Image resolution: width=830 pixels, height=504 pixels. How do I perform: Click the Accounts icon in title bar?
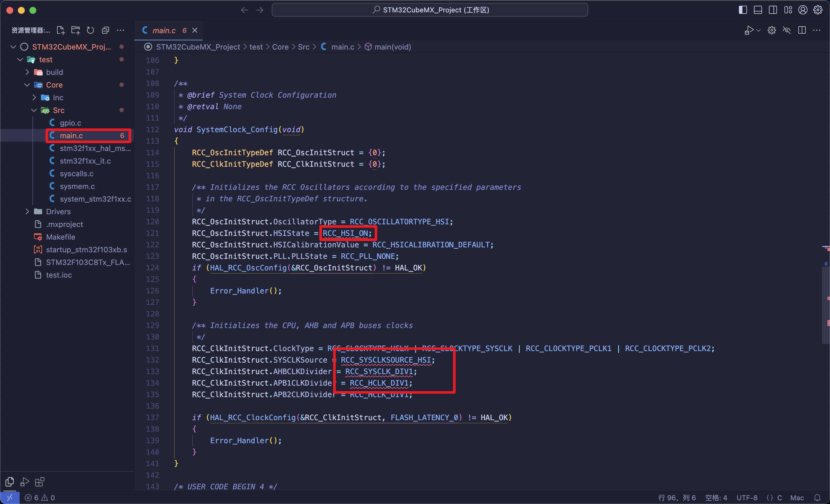(803, 10)
